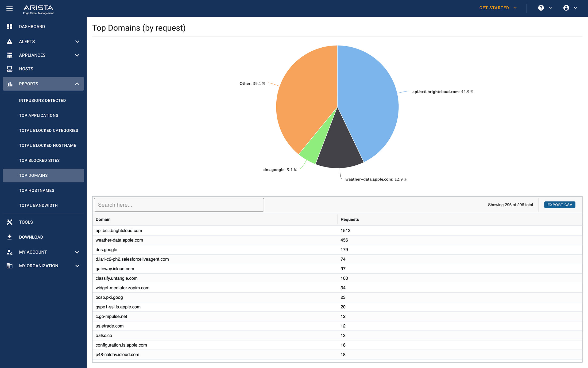
Task: Click the Dashboard grid icon
Action: click(9, 26)
